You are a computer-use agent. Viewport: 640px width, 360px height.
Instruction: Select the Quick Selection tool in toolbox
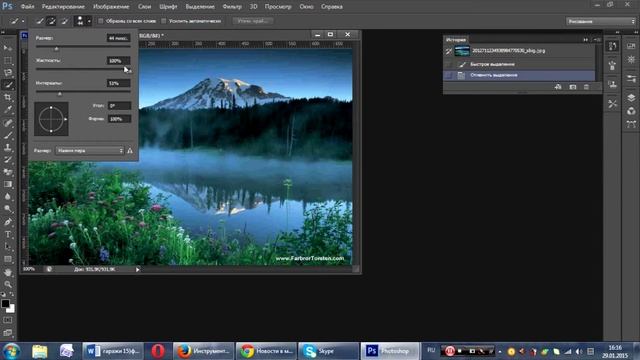pos(8,85)
